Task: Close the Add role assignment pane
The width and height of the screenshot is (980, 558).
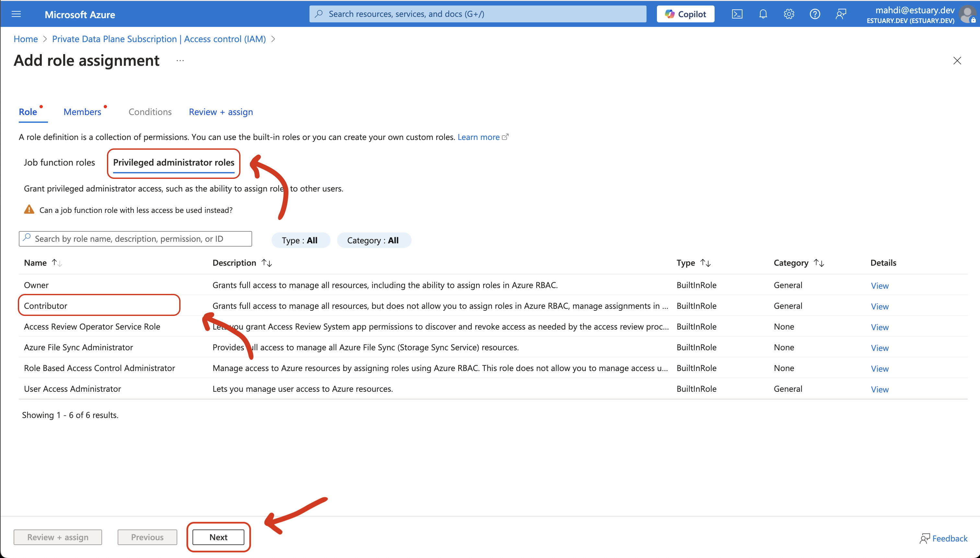Action: (957, 61)
